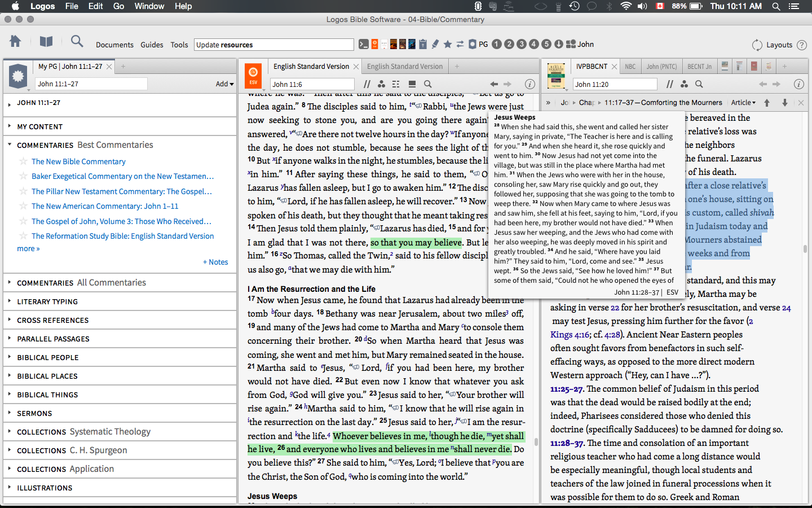Viewport: 812px width, 508px height.
Task: Toggle star for The Gospel of John Volume 3
Action: pos(23,221)
